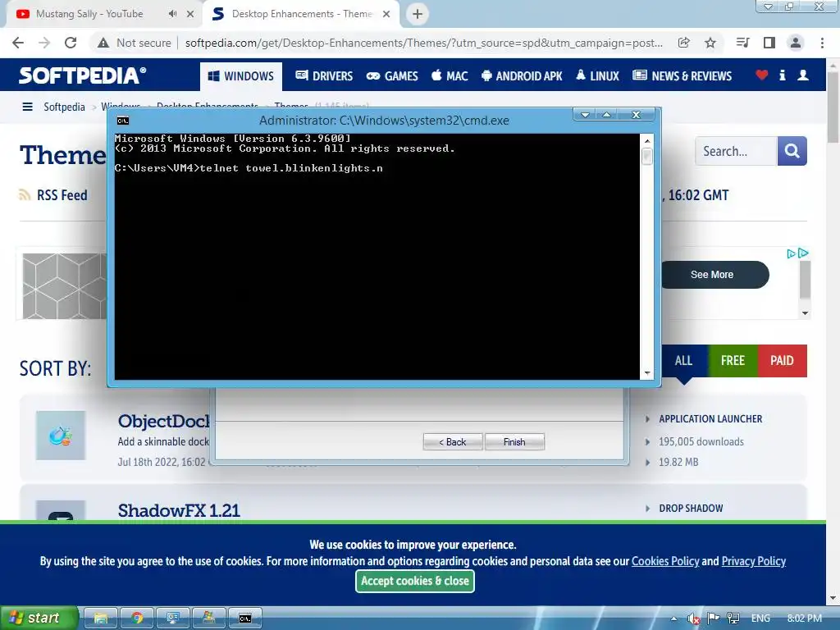The height and width of the screenshot is (630, 840).
Task: Click the Back button in the wizard dialog
Action: (453, 442)
